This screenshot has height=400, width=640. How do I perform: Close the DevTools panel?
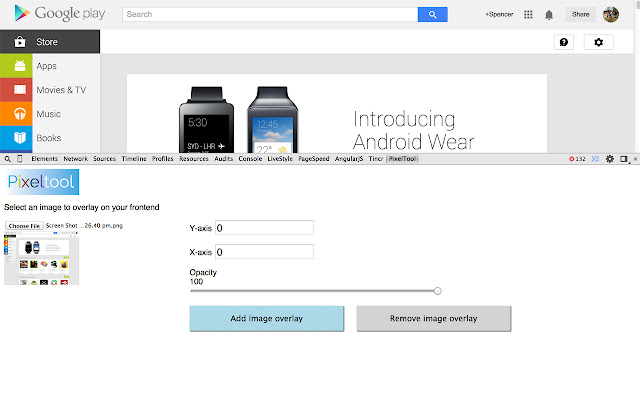(635, 159)
